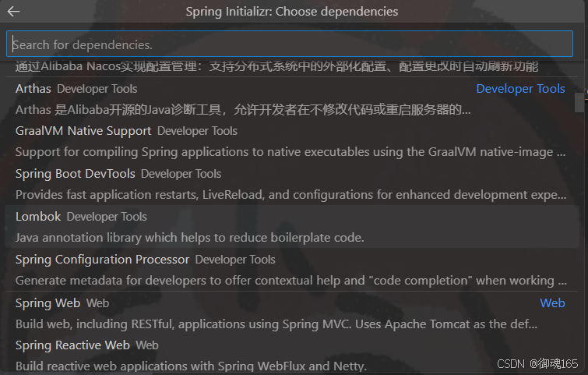This screenshot has width=588, height=375.
Task: Select the Alibaba Nacos configuration management entry
Action: 292,67
